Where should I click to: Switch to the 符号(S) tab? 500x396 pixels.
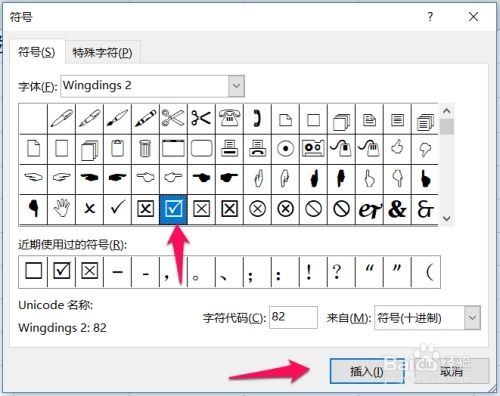coord(37,52)
